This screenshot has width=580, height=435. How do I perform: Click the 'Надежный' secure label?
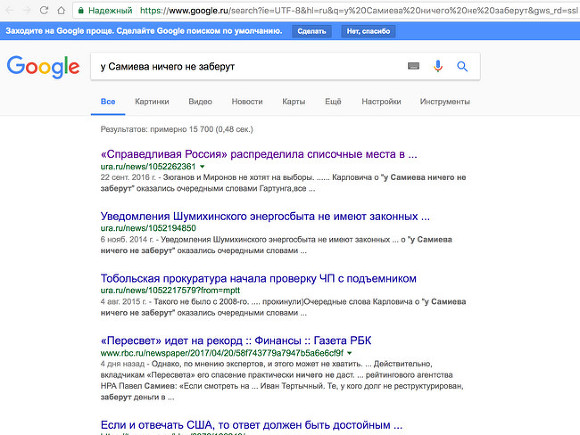(110, 10)
